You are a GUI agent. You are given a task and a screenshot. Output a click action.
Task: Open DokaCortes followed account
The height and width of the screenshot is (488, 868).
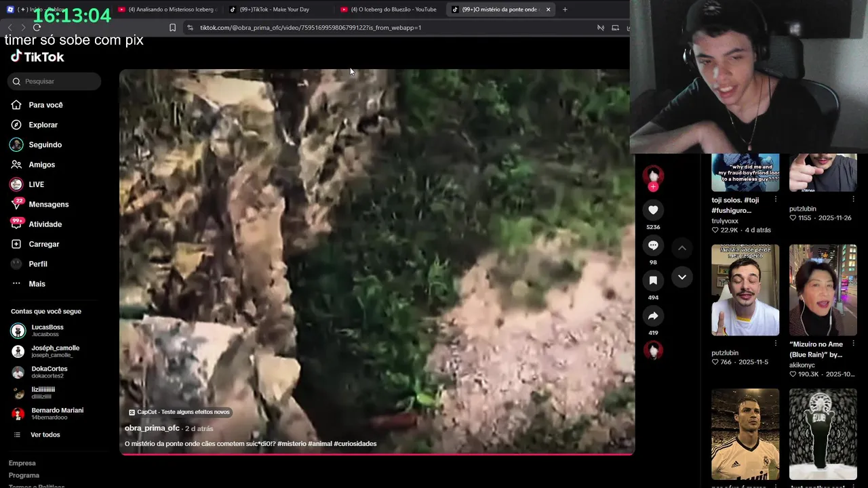tap(47, 372)
